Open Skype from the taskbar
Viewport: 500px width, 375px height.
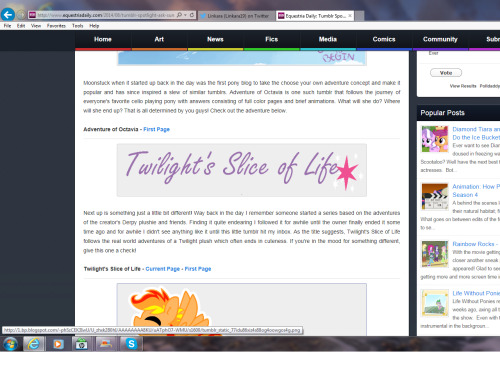(x=131, y=344)
